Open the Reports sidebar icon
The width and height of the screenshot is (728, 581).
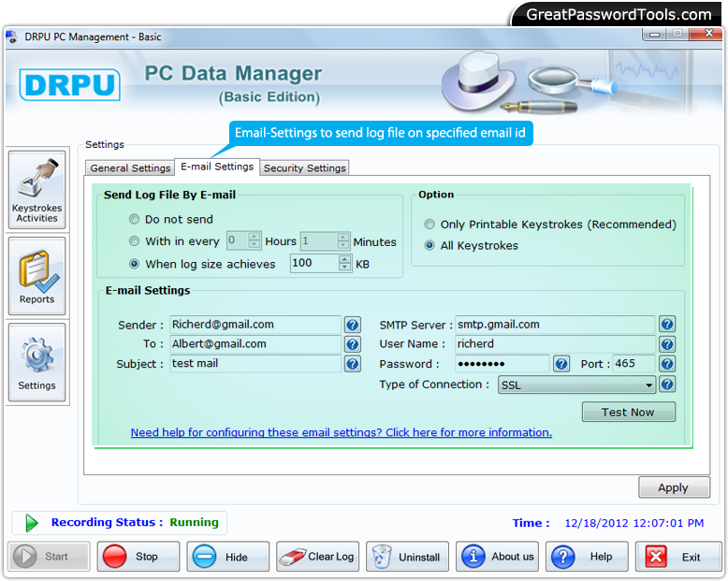[36, 276]
